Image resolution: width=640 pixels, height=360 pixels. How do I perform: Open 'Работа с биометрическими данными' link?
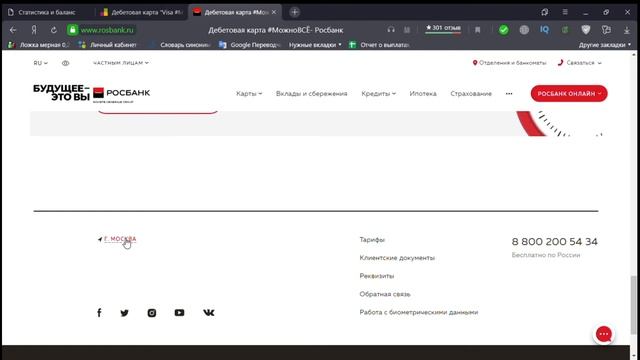pyautogui.click(x=419, y=312)
